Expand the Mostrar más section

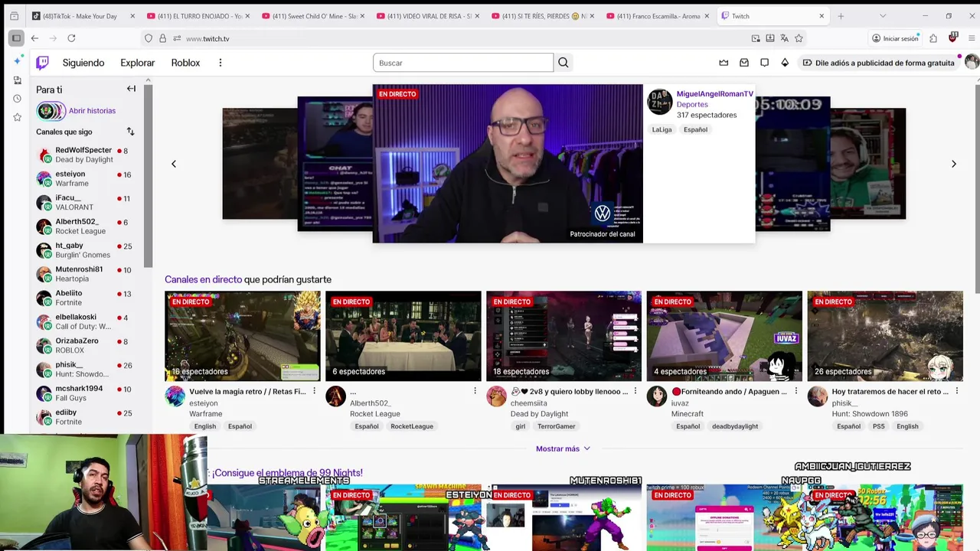(x=563, y=448)
